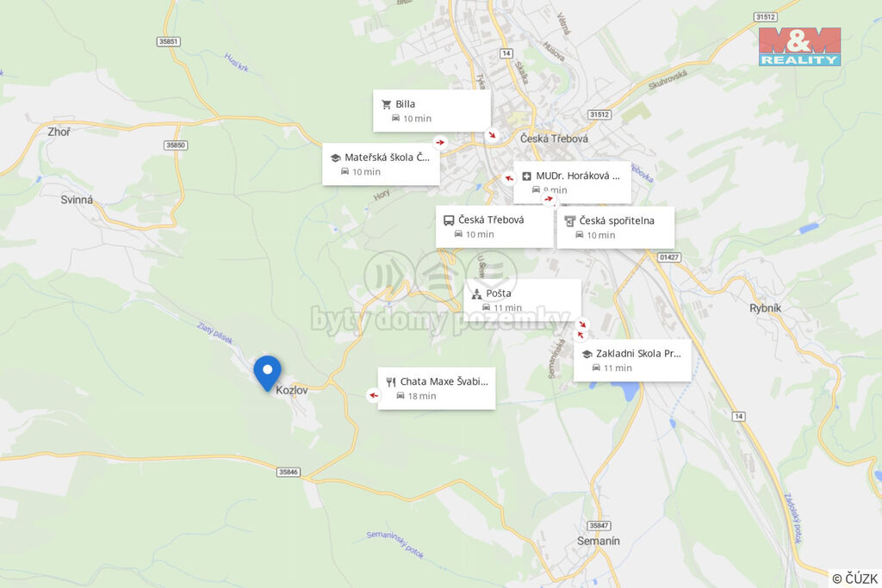
Task: Select the Mateřská škola info card
Action: tap(381, 164)
